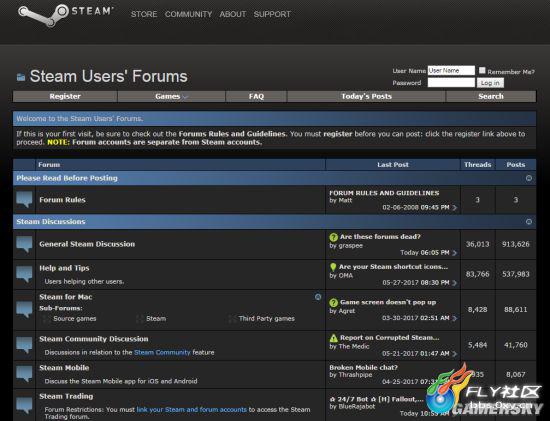Open the FORUM RULES AND GUIDELINES last post

tap(384, 193)
